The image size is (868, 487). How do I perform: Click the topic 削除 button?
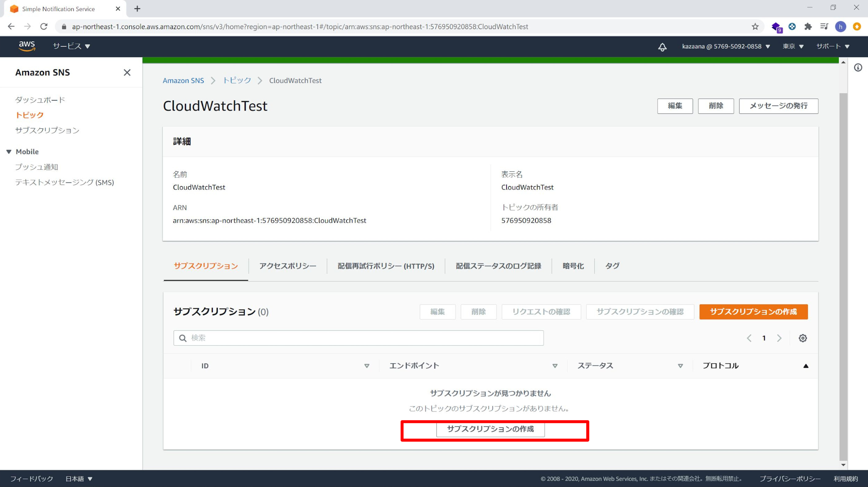point(716,106)
